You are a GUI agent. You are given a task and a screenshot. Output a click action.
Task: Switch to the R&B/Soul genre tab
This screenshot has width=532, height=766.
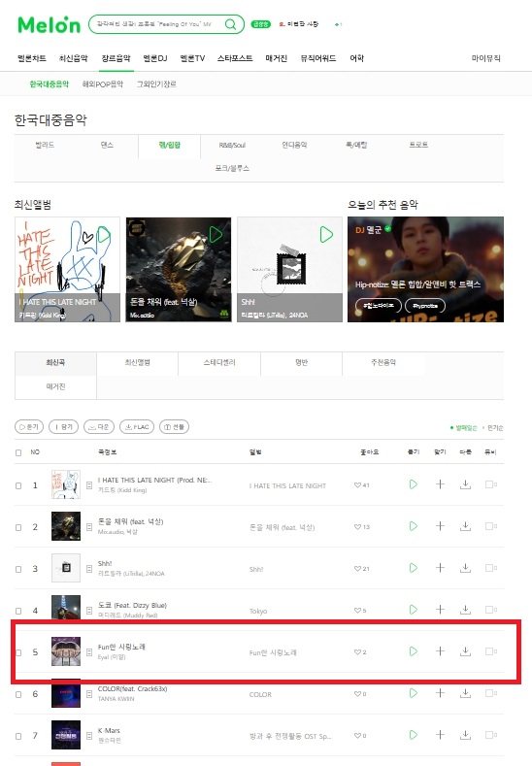tap(232, 145)
